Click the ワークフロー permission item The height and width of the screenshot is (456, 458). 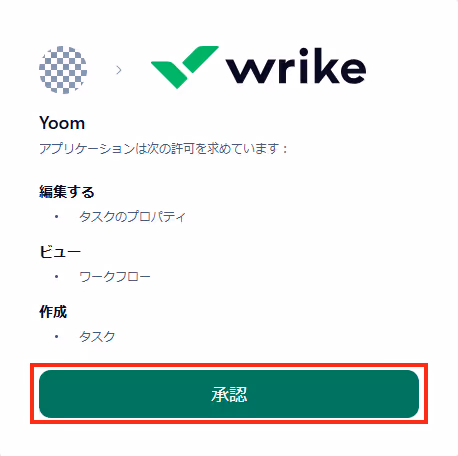[115, 277]
